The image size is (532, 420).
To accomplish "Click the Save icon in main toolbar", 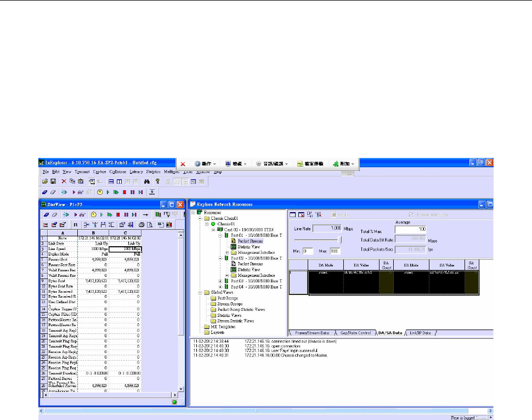I will tap(53, 181).
